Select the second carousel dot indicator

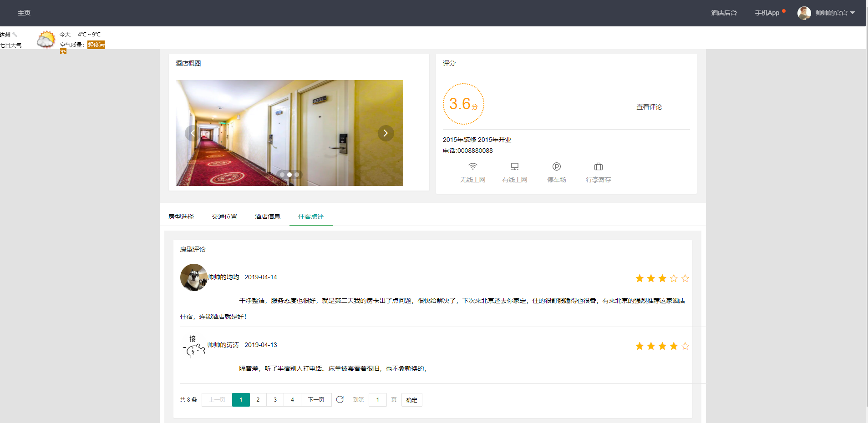click(x=289, y=175)
